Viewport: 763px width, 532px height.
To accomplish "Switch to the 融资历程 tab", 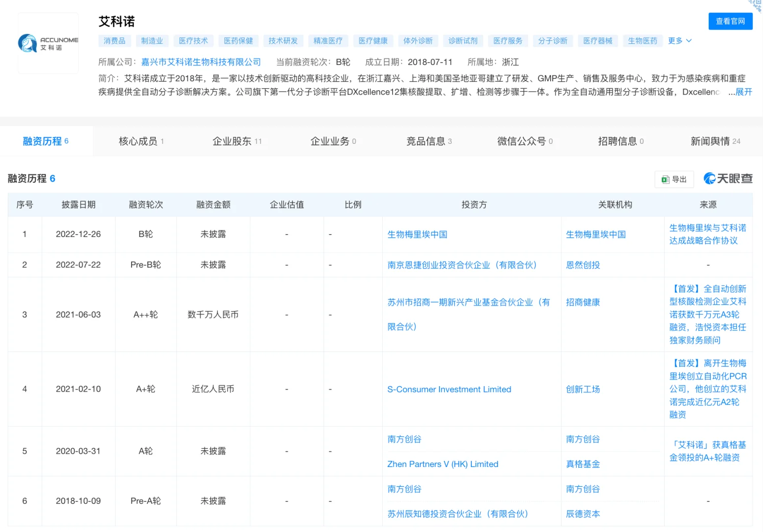I will pyautogui.click(x=46, y=141).
